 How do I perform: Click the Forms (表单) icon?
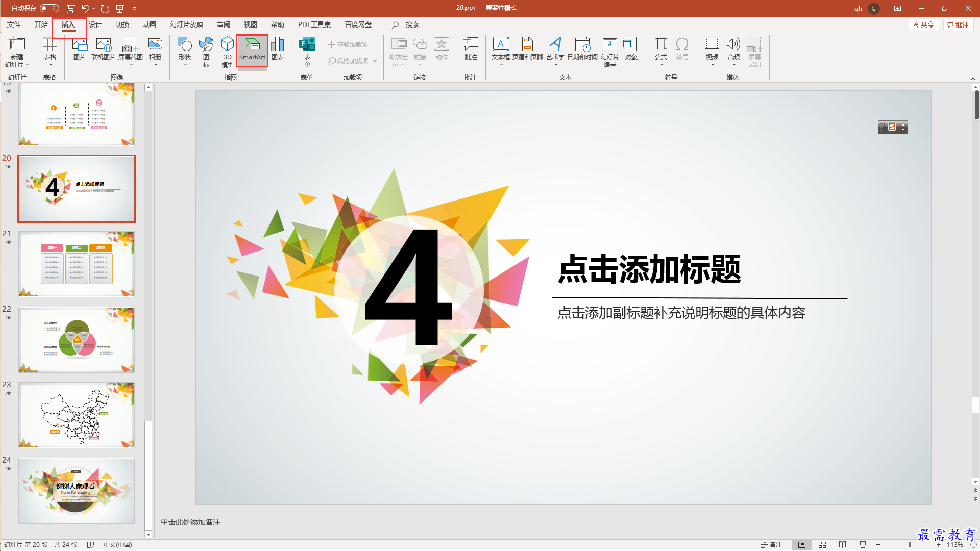(x=307, y=45)
